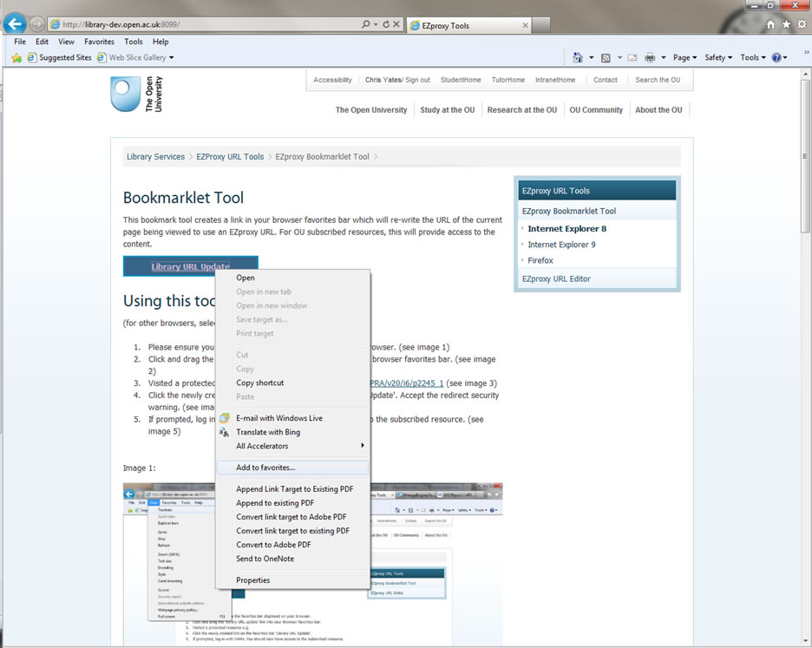Open the Edit menu
The width and height of the screenshot is (812, 648).
[42, 42]
